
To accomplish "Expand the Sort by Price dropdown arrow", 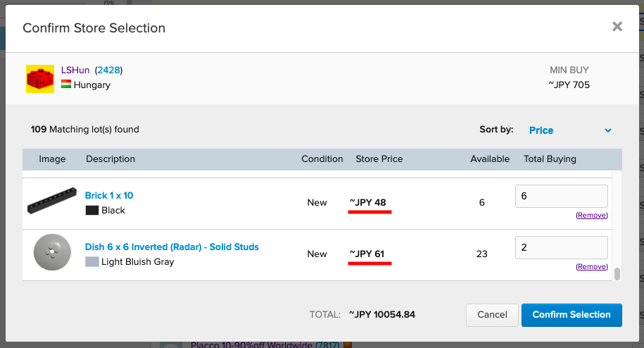I will [608, 130].
